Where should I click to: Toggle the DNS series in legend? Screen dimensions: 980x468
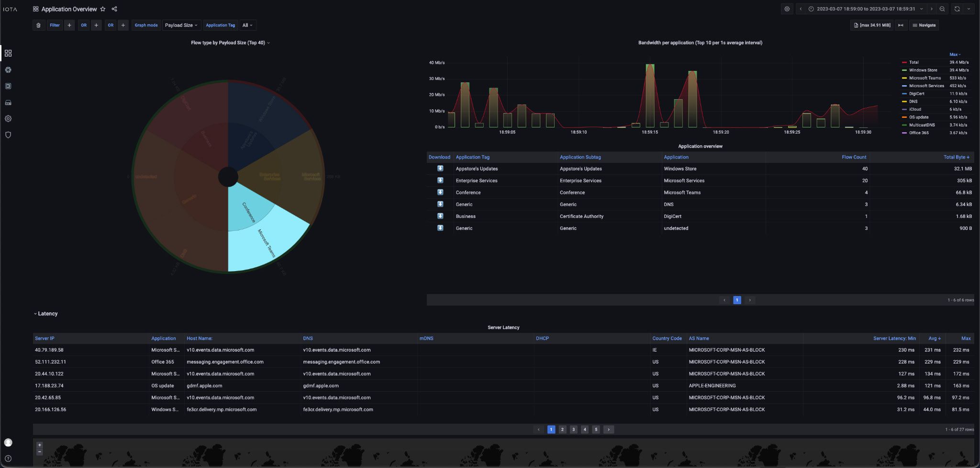[x=913, y=102]
